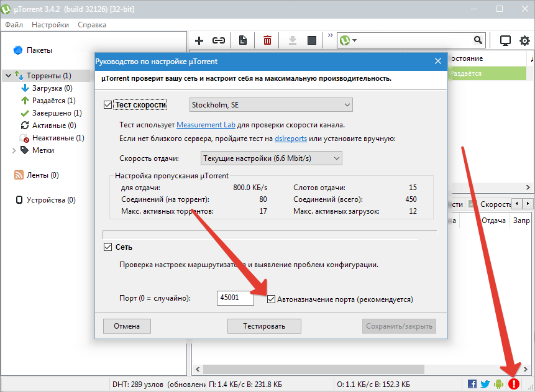Remove torrent with red trash icon
The height and width of the screenshot is (392, 535).
[x=267, y=40]
